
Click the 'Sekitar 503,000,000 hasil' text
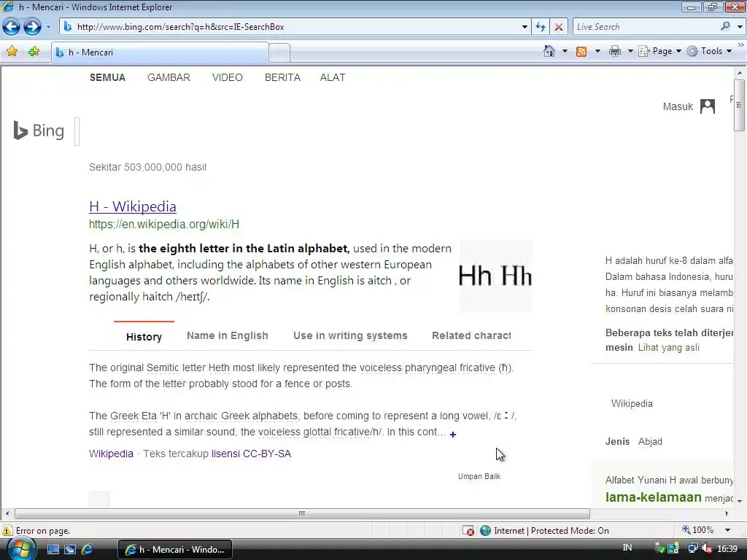[x=147, y=167]
